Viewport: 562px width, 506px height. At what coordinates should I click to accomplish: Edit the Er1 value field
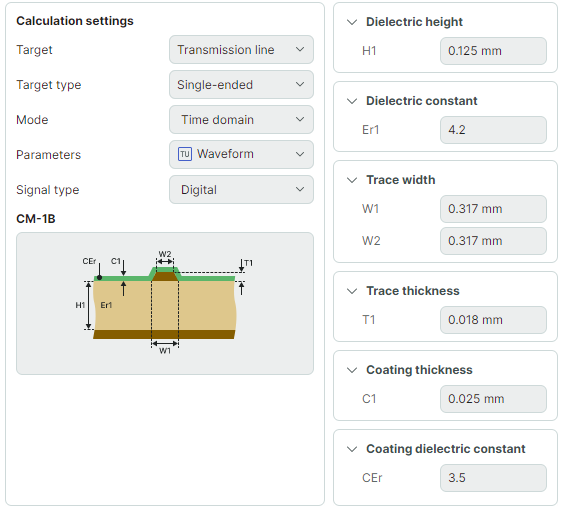click(x=493, y=130)
